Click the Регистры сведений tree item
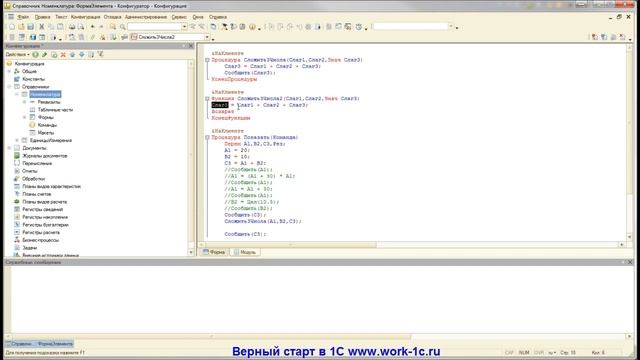Screen dimensions: 640x360 click(x=42, y=209)
